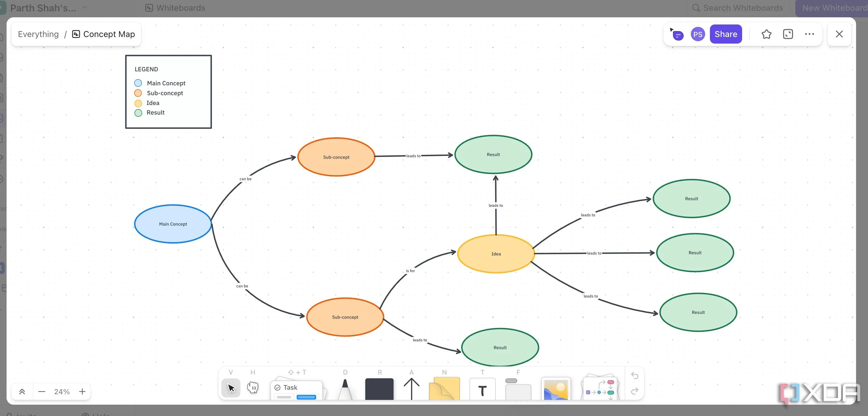Click the Concept Map title

tap(109, 34)
